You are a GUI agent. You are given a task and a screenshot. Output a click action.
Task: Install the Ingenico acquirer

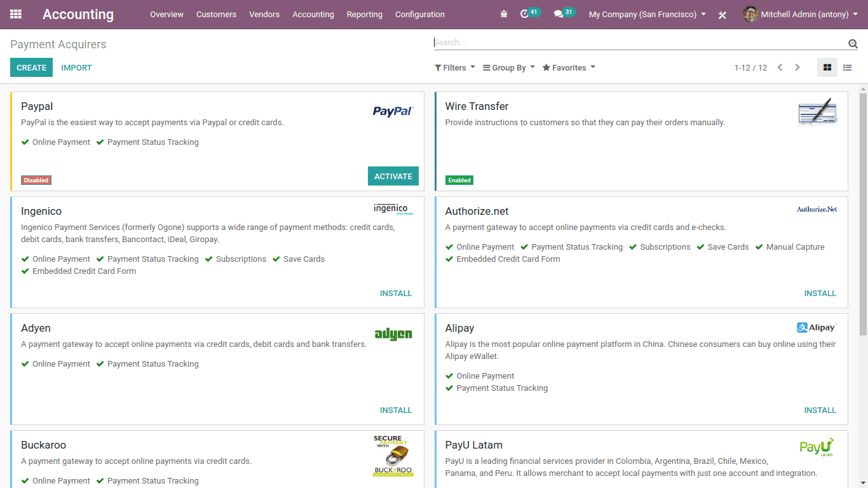click(396, 293)
